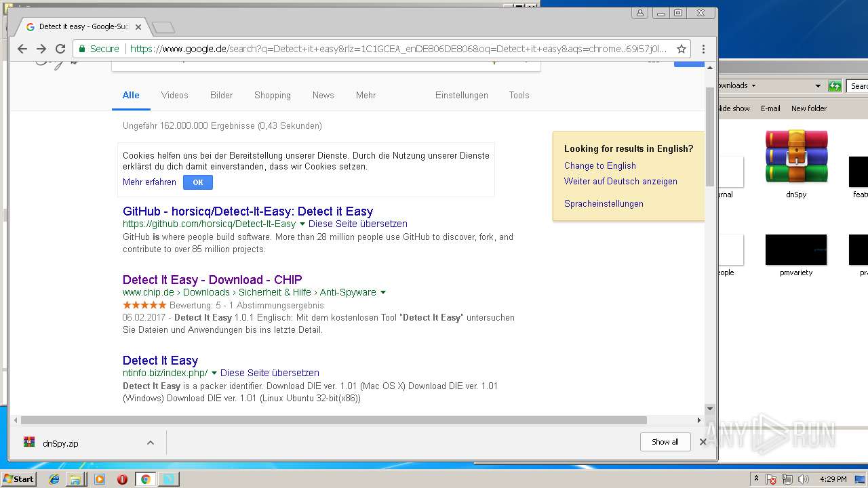Select pmvariety file in Explorer window
This screenshot has width=868, height=488.
pyautogui.click(x=796, y=256)
